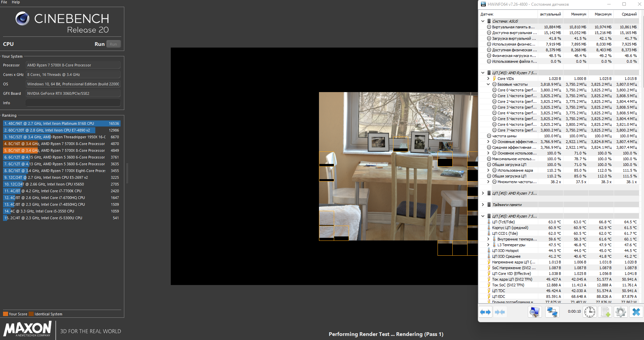Open HWiNFO sensor settings gear icon
This screenshot has width=644, height=340.
(620, 312)
